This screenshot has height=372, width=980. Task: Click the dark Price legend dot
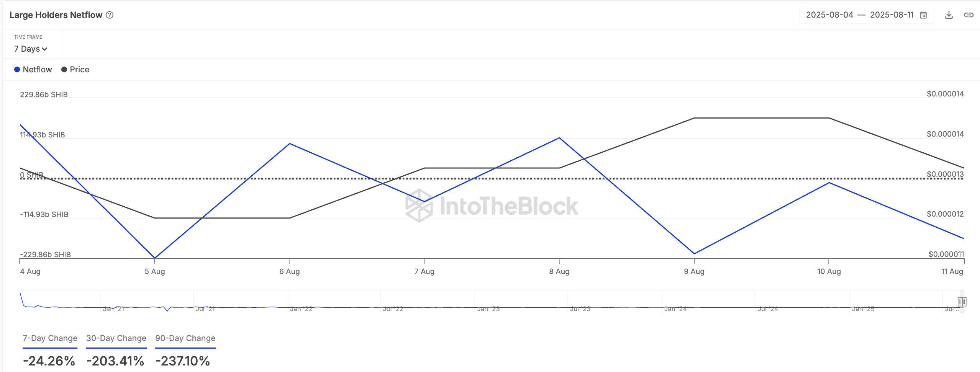coord(64,70)
